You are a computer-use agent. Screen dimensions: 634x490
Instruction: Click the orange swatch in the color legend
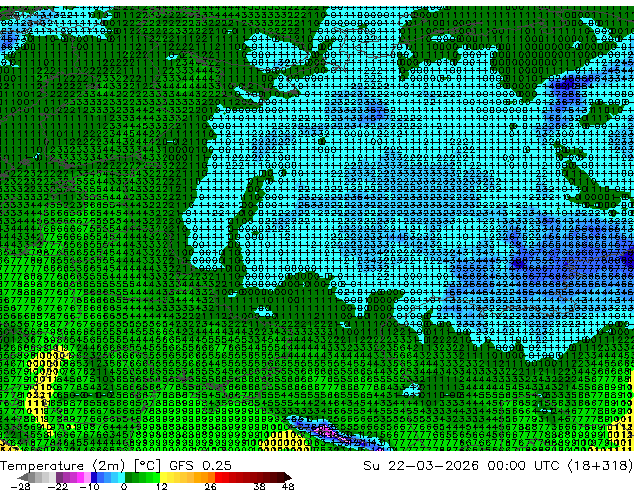click(x=205, y=477)
